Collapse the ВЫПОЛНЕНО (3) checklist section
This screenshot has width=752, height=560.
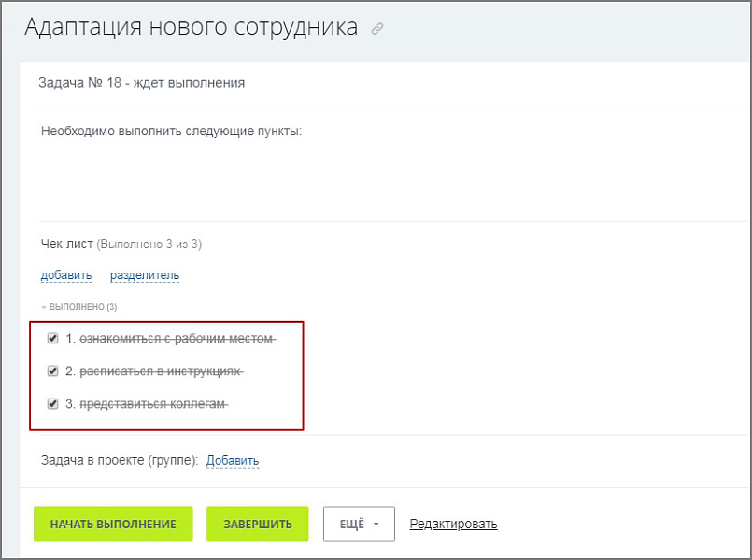click(82, 306)
